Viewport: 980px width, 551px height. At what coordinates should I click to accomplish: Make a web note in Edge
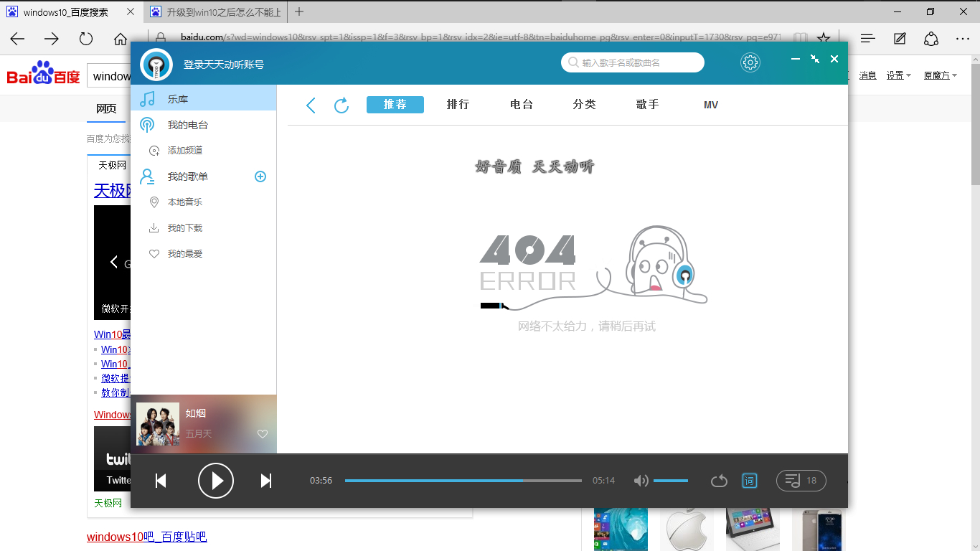[900, 39]
